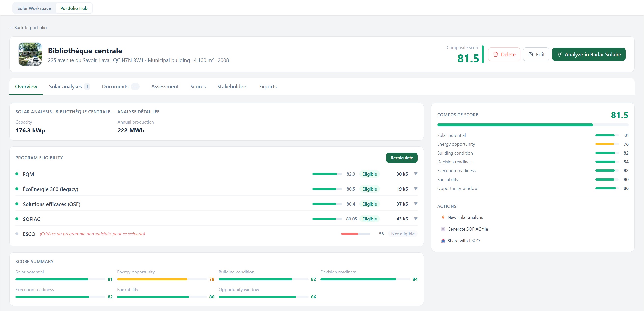This screenshot has height=311, width=644.
Task: Click the 37 k$ amount for Solutions efficaces
Action: pyautogui.click(x=402, y=204)
